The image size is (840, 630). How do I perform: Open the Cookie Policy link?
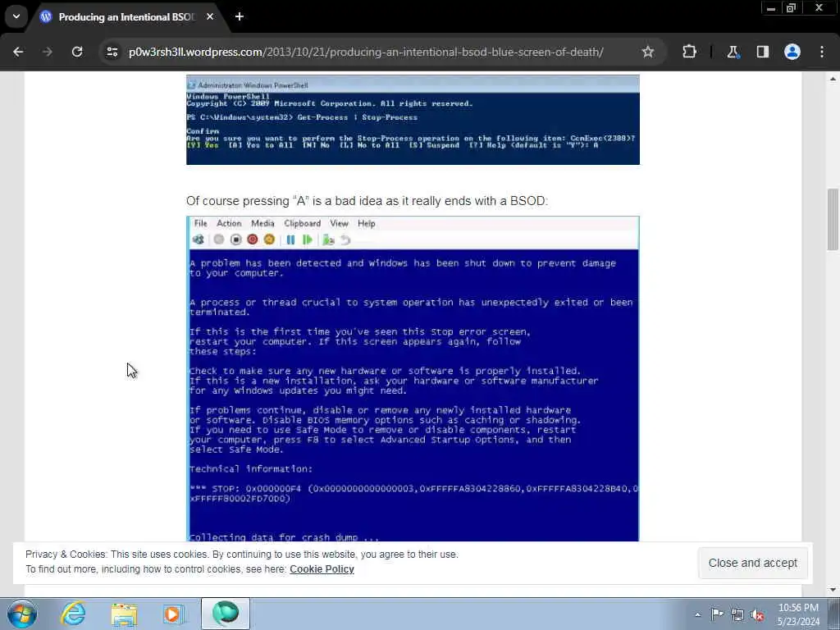pos(322,569)
